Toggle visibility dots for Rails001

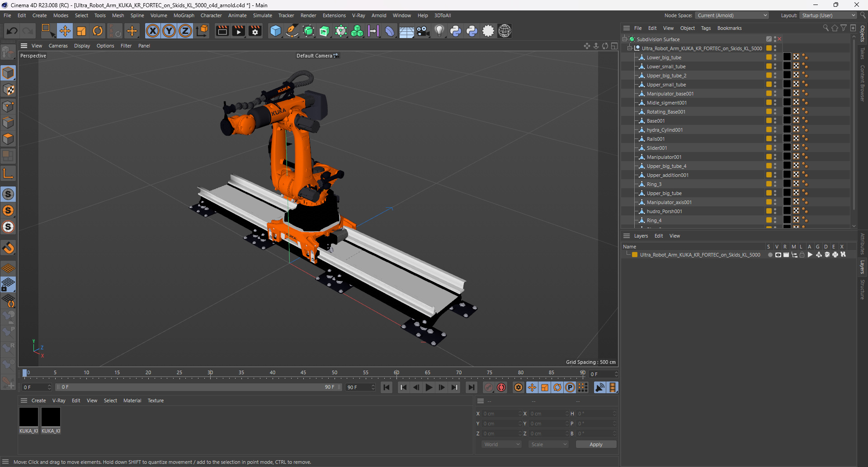(775, 139)
